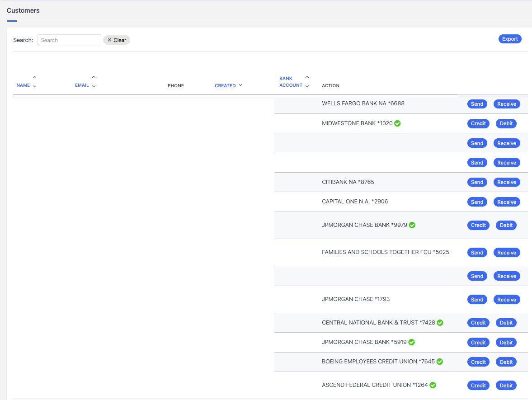This screenshot has width=532, height=400.
Task: Credit CENTRAL NATIONAL BANK & TRUST *7428
Action: 478,323
